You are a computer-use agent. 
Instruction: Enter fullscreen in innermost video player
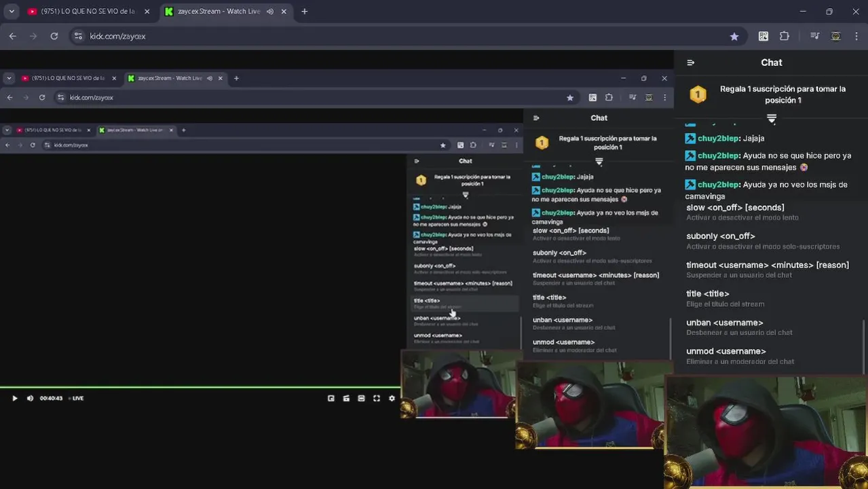[x=377, y=398]
